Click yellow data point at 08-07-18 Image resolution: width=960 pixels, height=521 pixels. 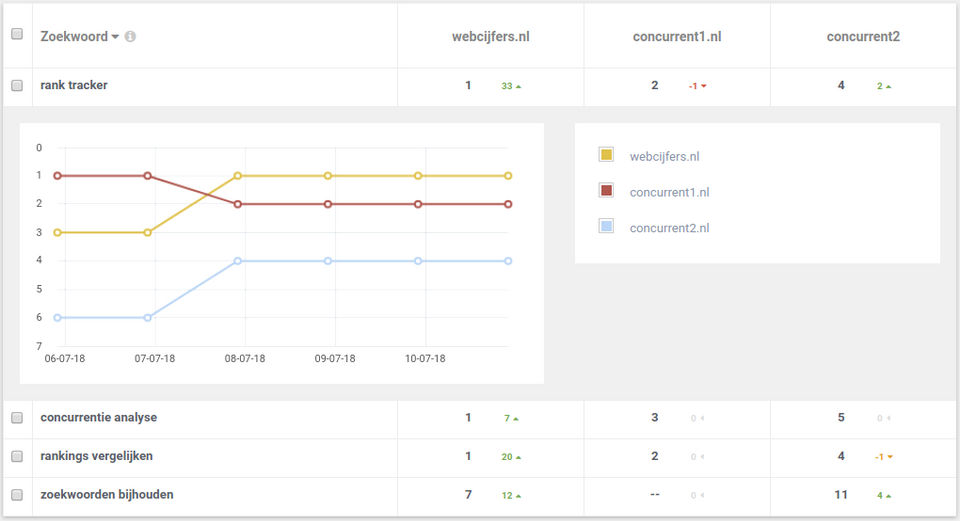[x=238, y=176]
